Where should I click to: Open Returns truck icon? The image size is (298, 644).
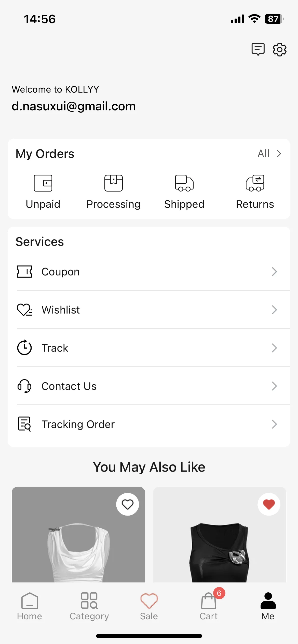(x=255, y=183)
